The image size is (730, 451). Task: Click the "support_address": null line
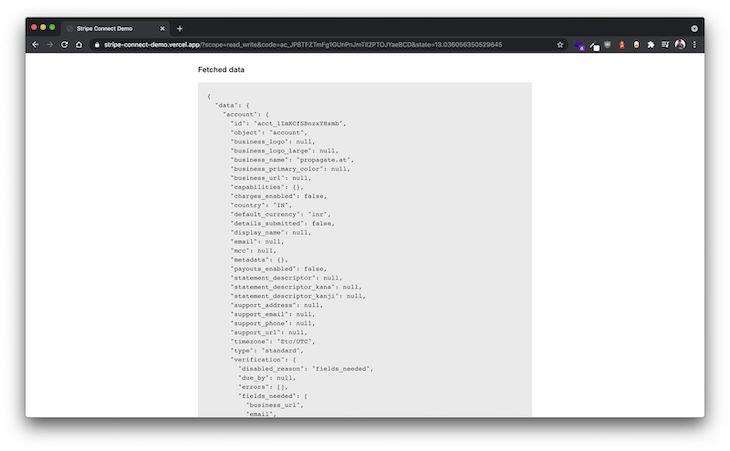pyautogui.click(x=277, y=305)
